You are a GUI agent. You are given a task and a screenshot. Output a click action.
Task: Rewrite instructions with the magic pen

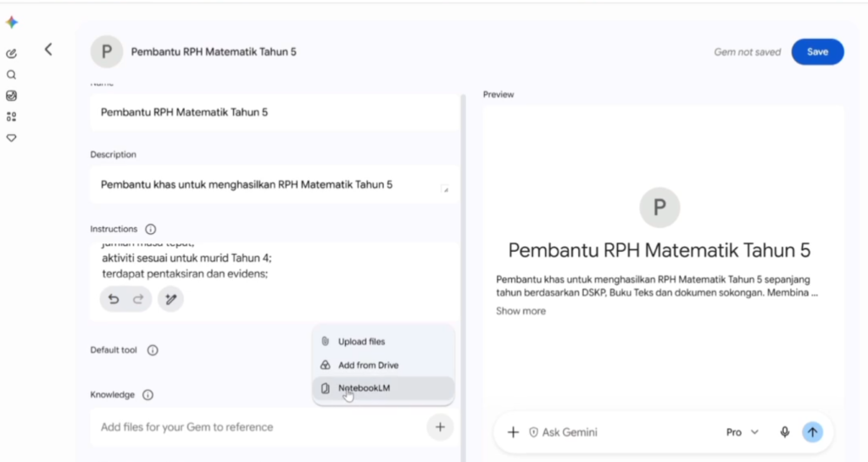pyautogui.click(x=170, y=299)
